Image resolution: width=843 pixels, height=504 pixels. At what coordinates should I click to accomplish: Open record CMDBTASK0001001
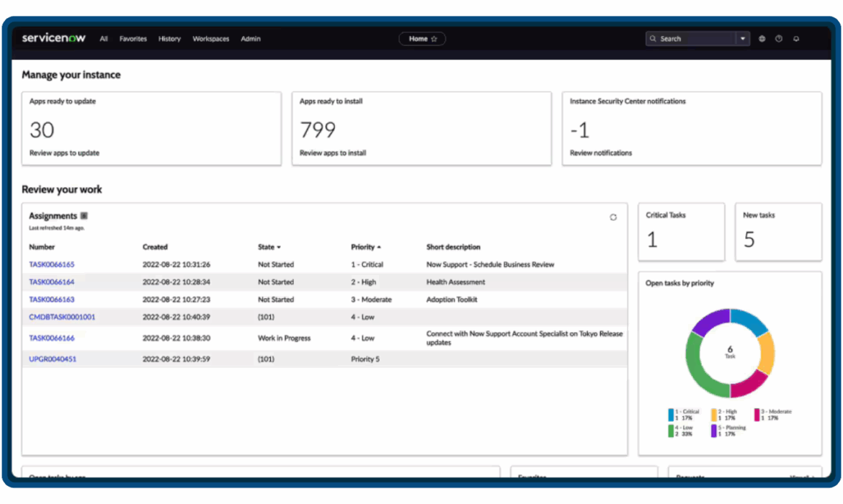pyautogui.click(x=62, y=317)
